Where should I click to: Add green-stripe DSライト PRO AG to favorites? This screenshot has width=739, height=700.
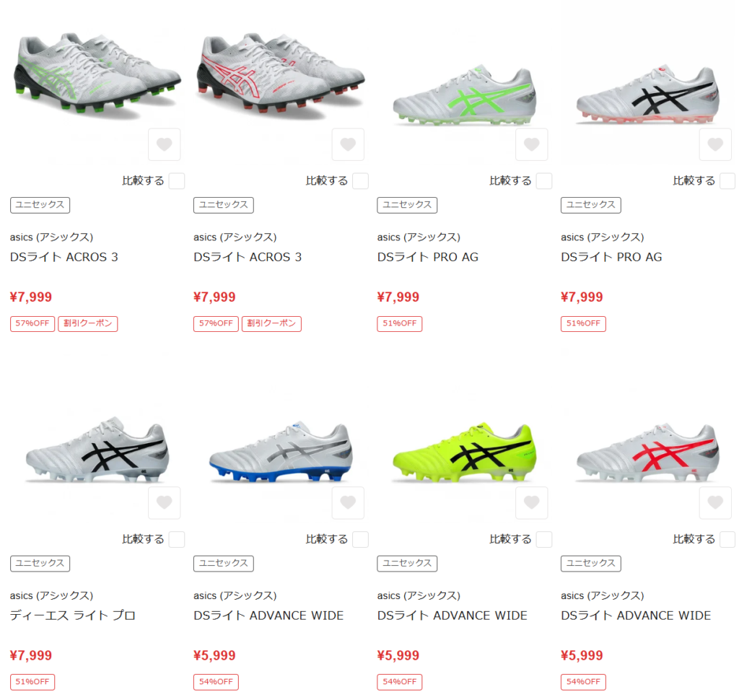(532, 144)
